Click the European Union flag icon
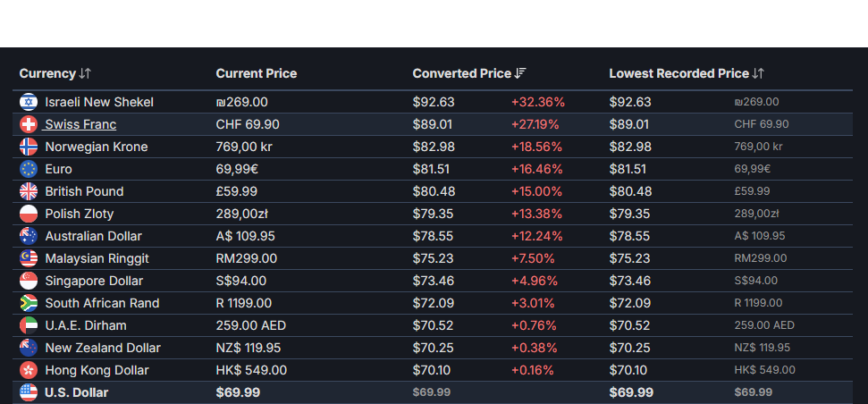Screen dimensions: 868x404 click(x=29, y=169)
